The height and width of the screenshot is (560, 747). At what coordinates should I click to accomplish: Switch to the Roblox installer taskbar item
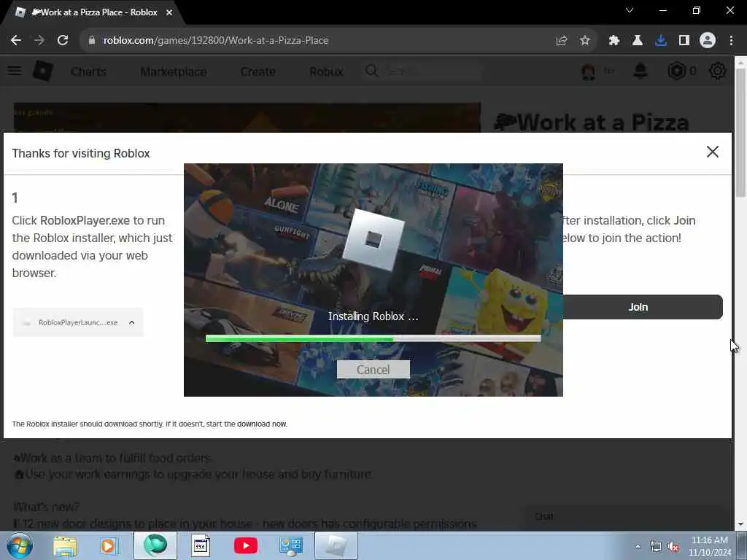(336, 545)
